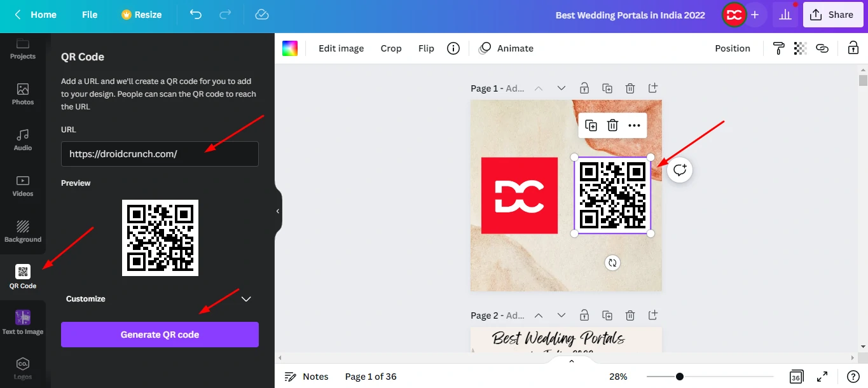This screenshot has width=868, height=388.
Task: Delete the selected QR code element
Action: coord(612,125)
